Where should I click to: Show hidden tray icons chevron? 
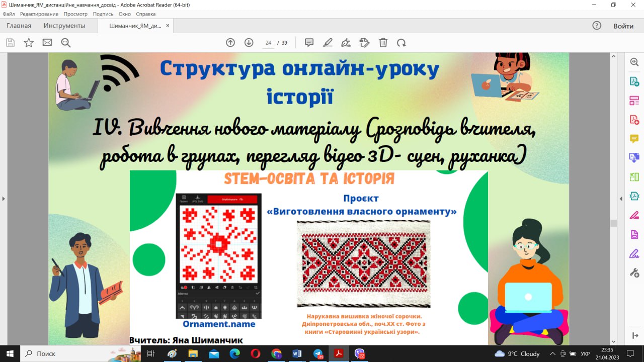(552, 353)
